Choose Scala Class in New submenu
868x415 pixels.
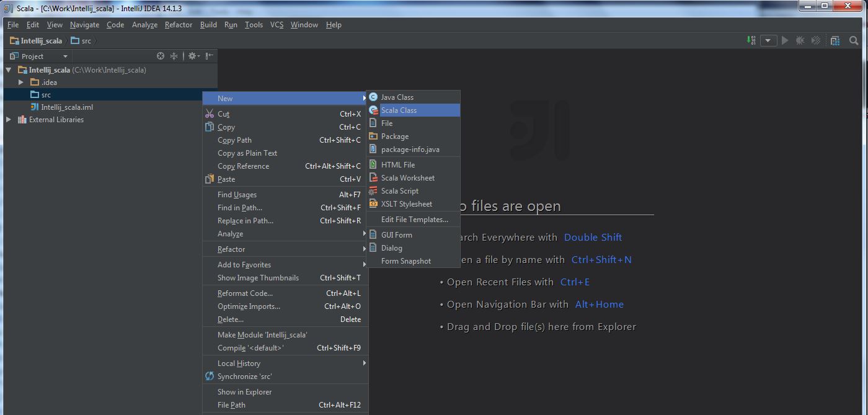(x=413, y=110)
